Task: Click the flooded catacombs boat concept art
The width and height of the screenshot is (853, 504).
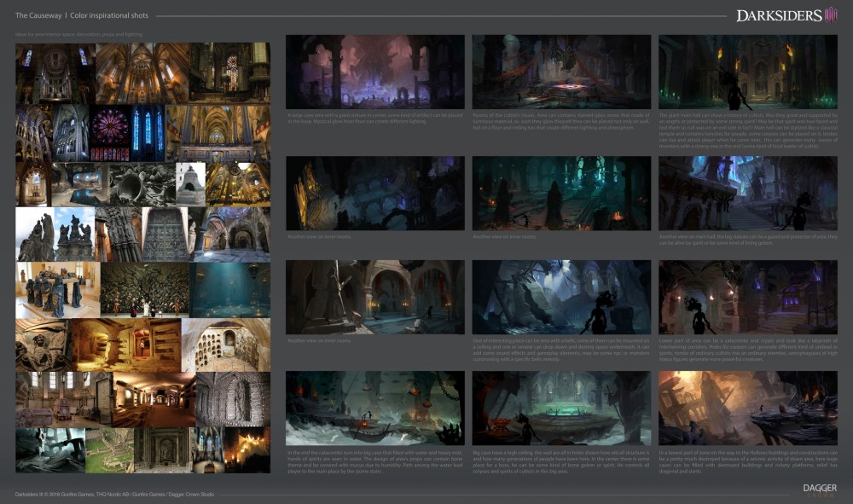Action: click(374, 408)
